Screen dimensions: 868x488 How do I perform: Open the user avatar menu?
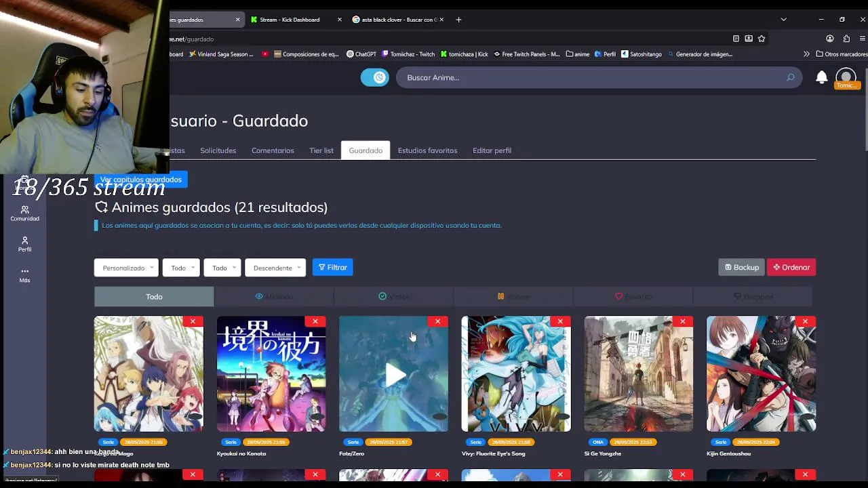coord(846,77)
